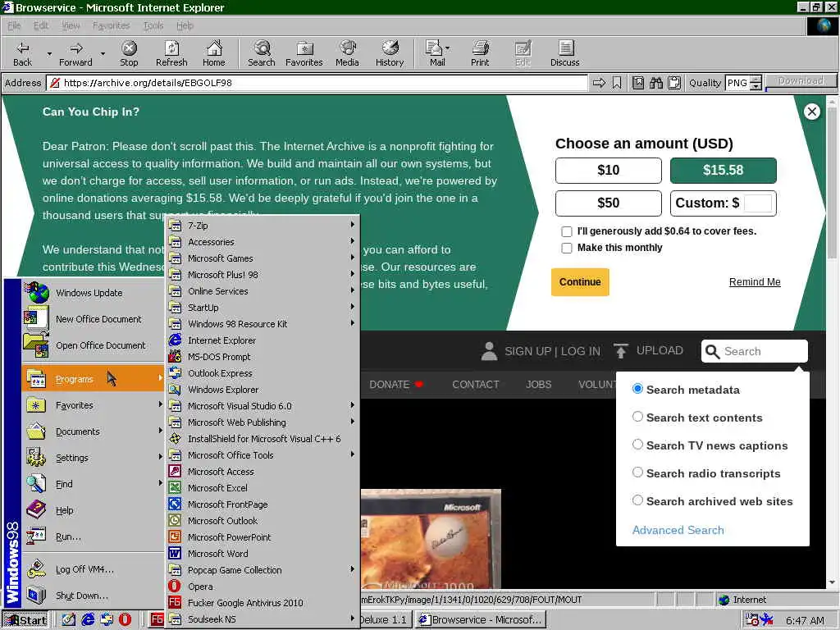840x630 pixels.
Task: Open the Settings item in Start menu
Action: coord(94,458)
